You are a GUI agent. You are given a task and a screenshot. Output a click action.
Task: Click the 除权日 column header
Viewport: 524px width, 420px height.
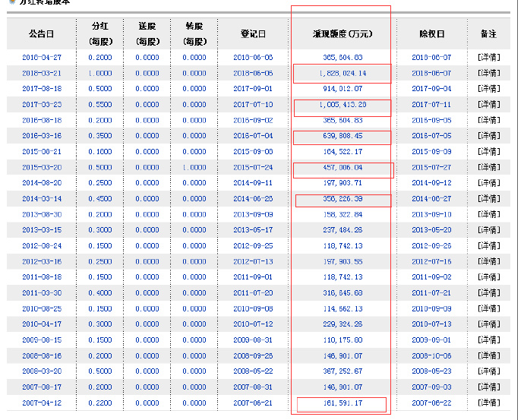click(x=431, y=33)
